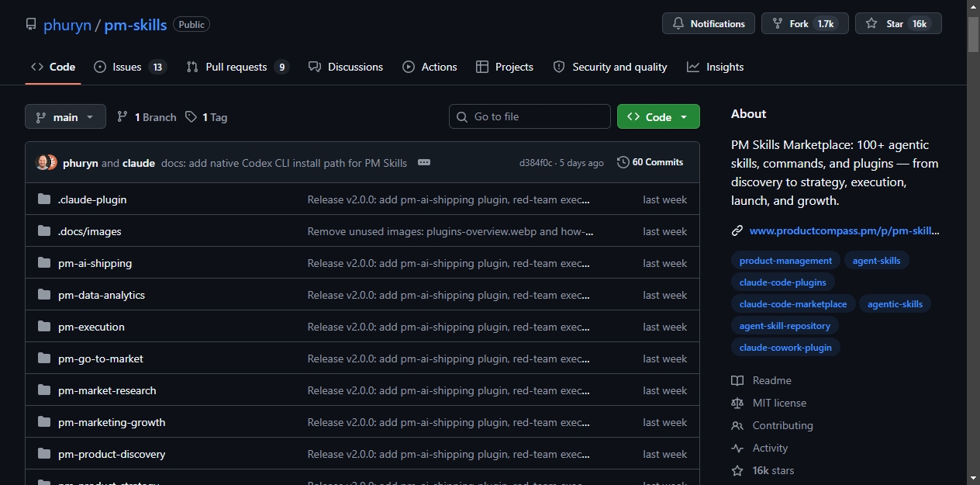This screenshot has height=485, width=980.
Task: Select the agentic-skills topic tag
Action: pyautogui.click(x=895, y=304)
